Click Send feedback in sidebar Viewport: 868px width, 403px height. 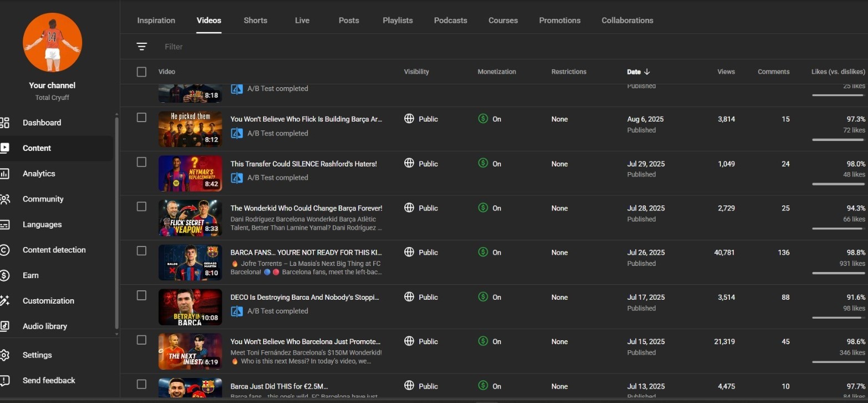coord(49,381)
